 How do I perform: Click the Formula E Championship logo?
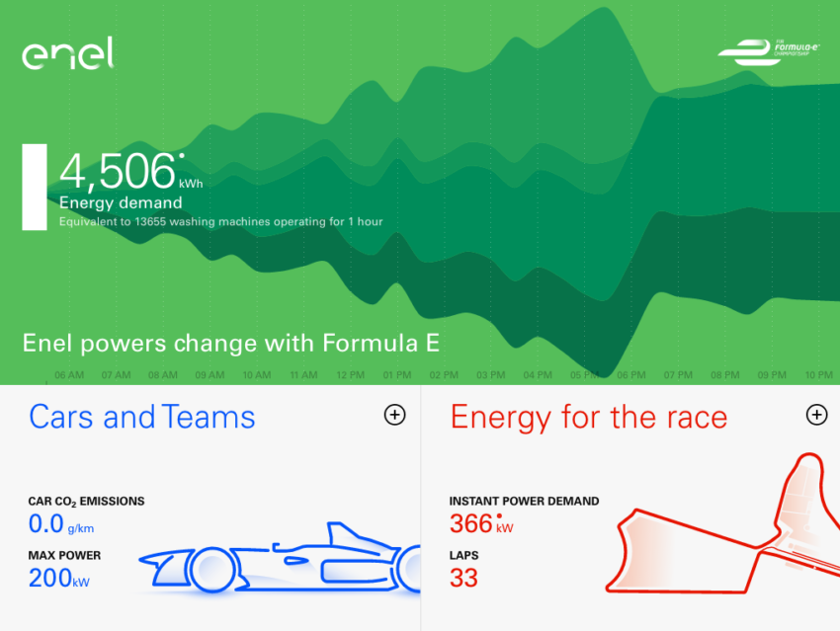(769, 52)
